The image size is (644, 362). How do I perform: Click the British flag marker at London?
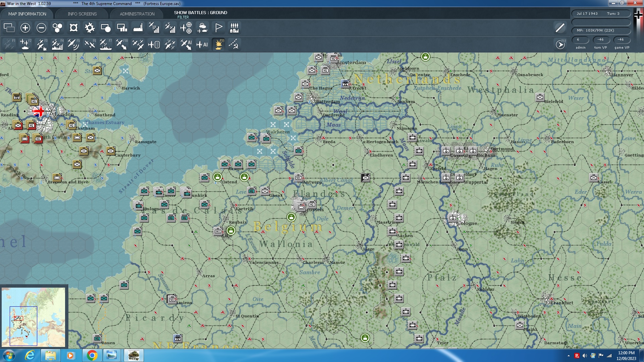pos(38,111)
